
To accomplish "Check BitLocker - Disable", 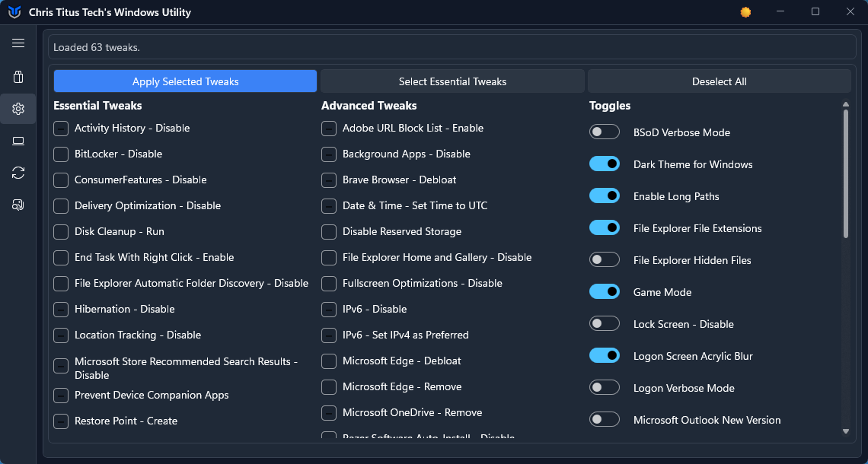I will [x=61, y=154].
